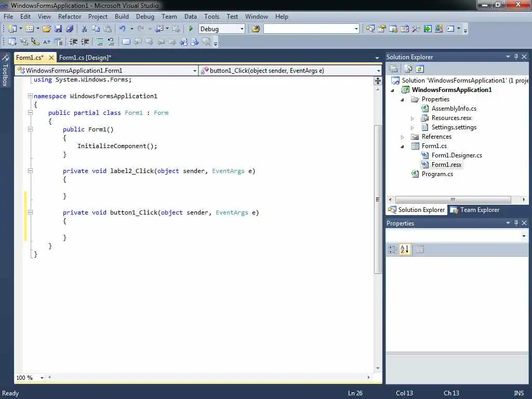Collapse the namespace WindowsFormsApplication1 code block
Image resolution: width=532 pixels, height=399 pixels.
pos(30,96)
